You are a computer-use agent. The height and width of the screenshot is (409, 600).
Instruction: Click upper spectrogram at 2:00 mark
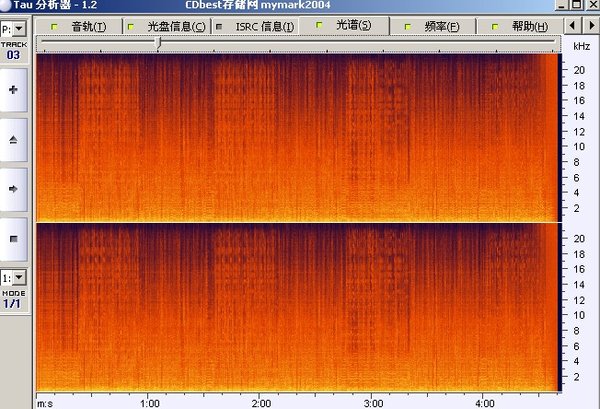click(259, 138)
